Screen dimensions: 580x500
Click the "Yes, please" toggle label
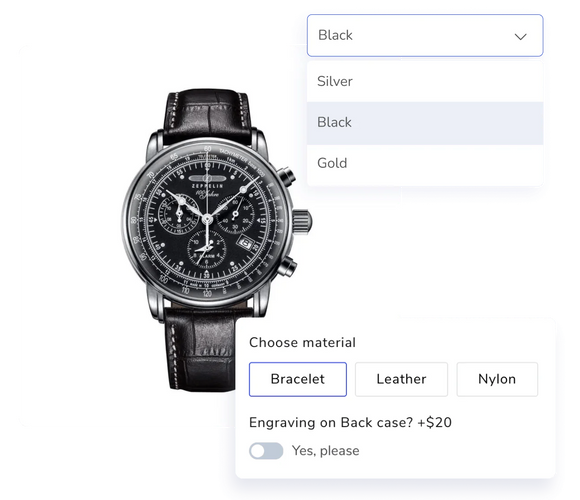326,451
